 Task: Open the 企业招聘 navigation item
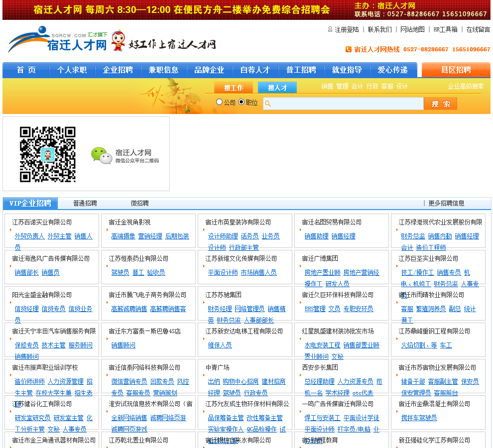pos(118,70)
